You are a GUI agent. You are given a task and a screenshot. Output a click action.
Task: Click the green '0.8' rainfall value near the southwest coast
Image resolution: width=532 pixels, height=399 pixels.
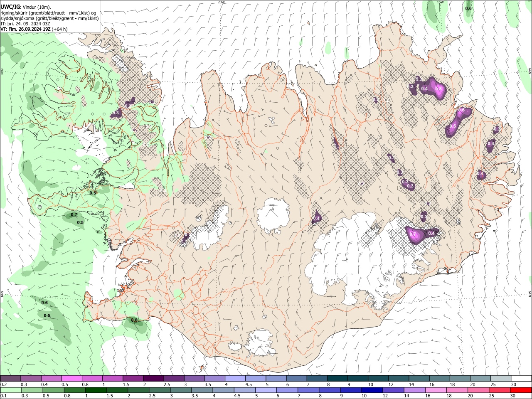134,320
